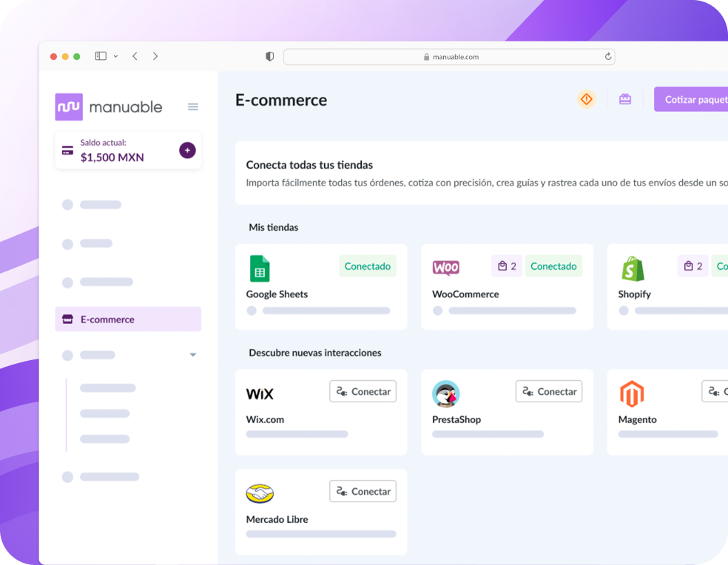This screenshot has height=565, width=728.
Task: Toggle the Safari sidebar button
Action: (101, 56)
